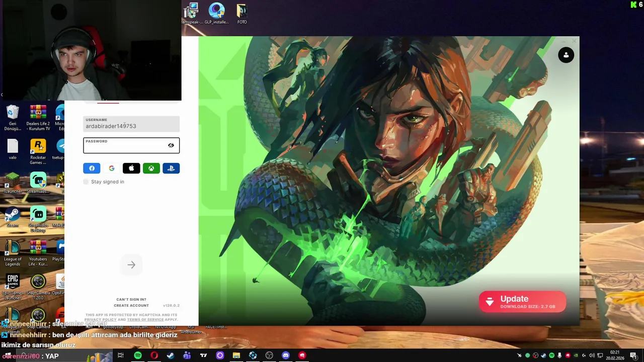Click the microphone tray icon
Screen dimensions: 644x362
pyautogui.click(x=559, y=355)
